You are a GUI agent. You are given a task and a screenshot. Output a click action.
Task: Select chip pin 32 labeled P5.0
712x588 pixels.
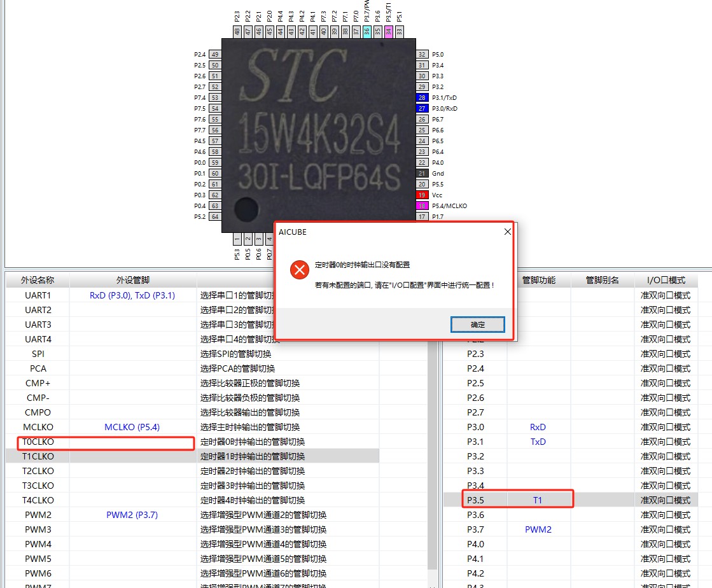click(x=422, y=55)
